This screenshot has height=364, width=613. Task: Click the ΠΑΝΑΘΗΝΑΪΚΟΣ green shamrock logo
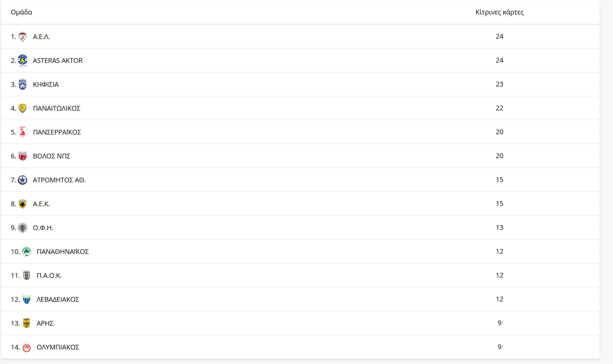26,252
